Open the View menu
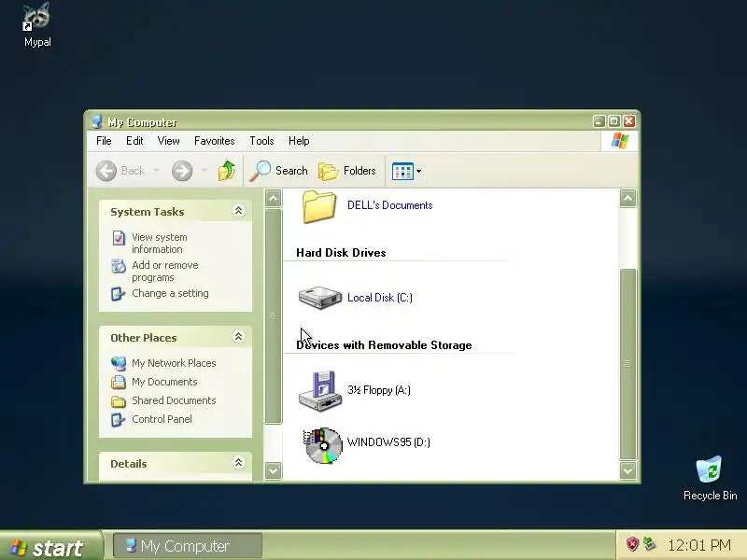The width and height of the screenshot is (747, 560). tap(169, 141)
